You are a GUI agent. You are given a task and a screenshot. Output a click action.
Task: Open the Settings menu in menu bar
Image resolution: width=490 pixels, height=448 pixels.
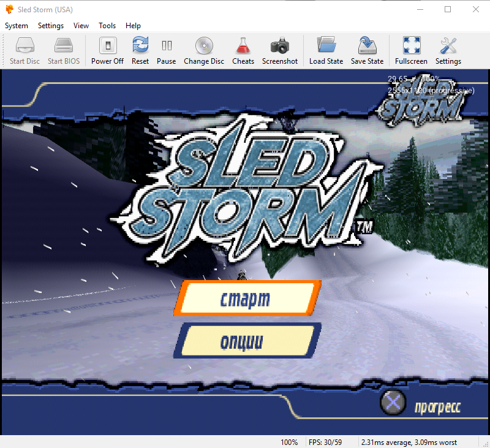(x=51, y=26)
